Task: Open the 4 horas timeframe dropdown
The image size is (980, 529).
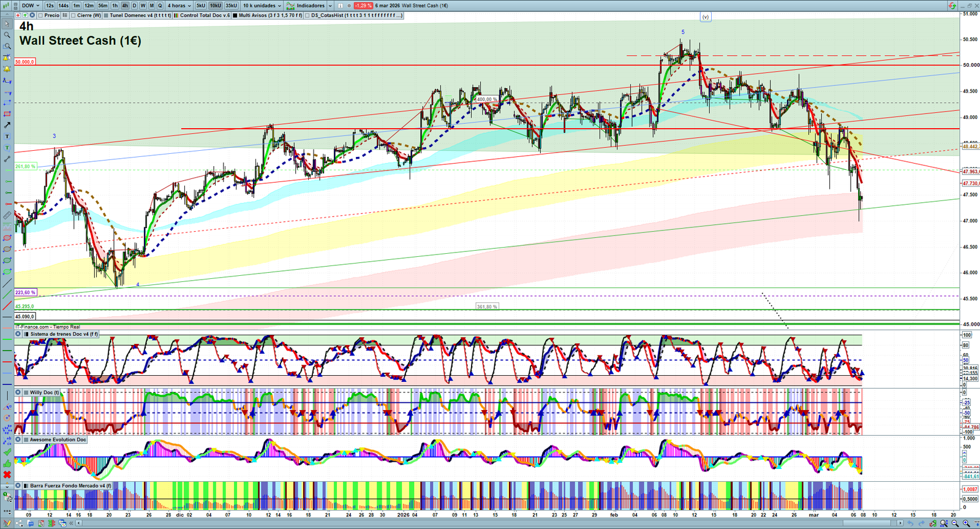Action: coord(179,6)
